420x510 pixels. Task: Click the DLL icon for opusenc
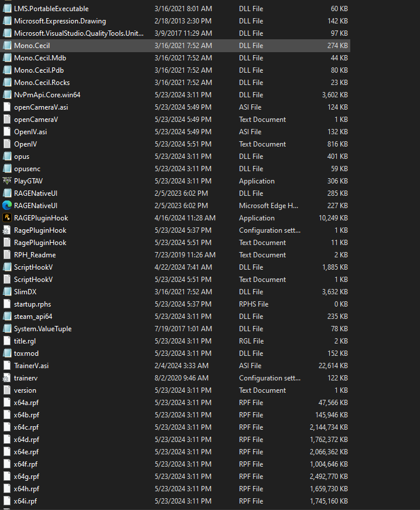(x=7, y=169)
